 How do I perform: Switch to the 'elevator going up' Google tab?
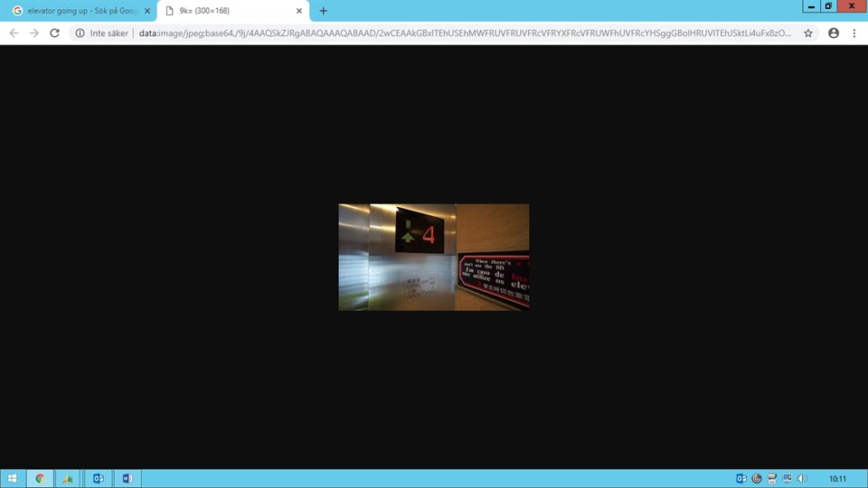[77, 11]
